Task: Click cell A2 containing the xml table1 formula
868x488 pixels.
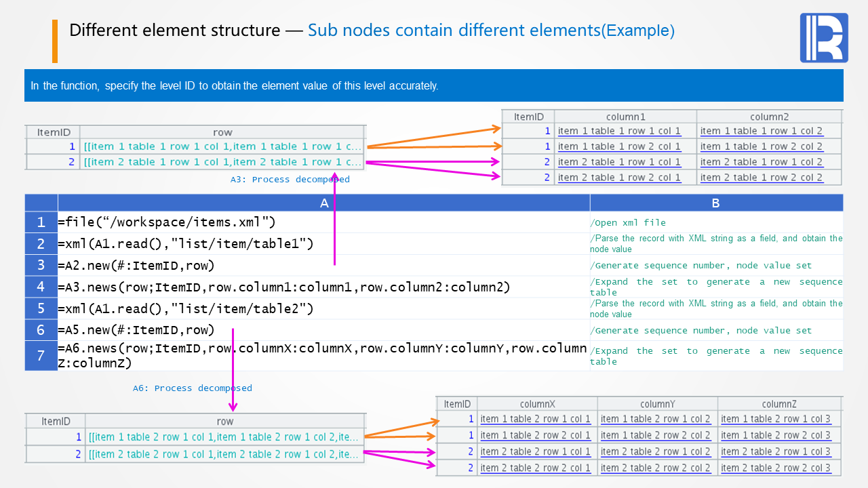Action: [186, 244]
